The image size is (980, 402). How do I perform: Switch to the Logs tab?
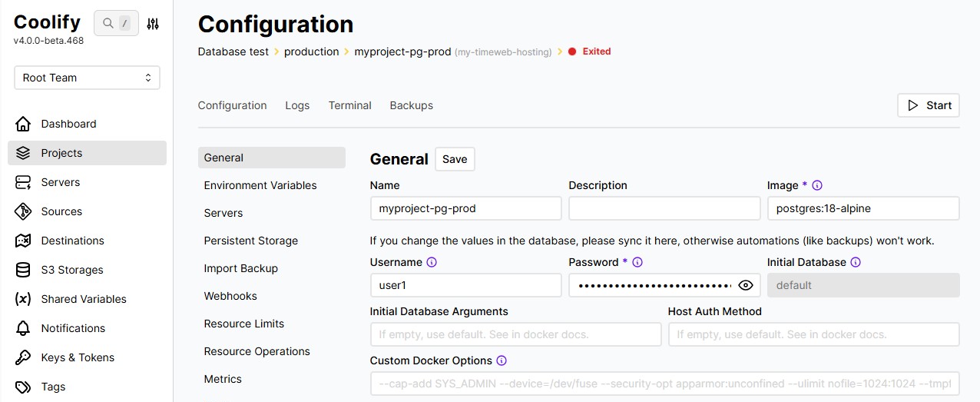pos(297,105)
